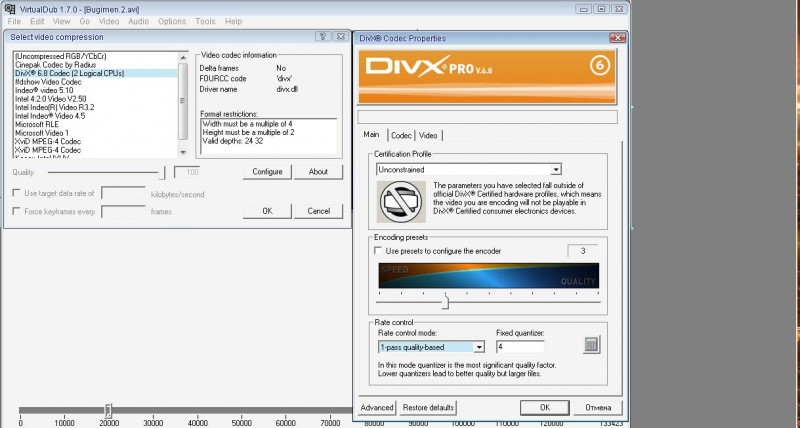The image size is (800, 428).
Task: Open the Options menu
Action: [x=172, y=21]
